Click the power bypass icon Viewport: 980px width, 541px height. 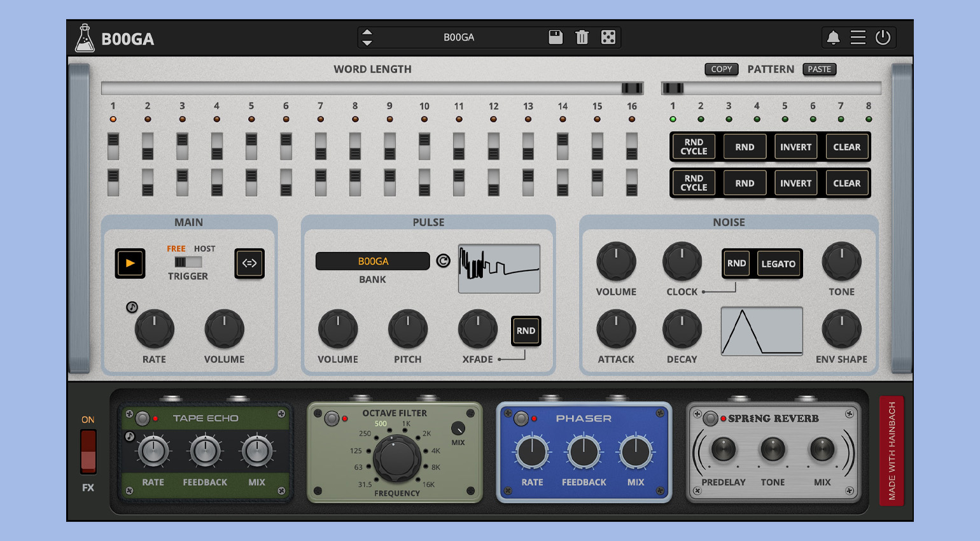pyautogui.click(x=883, y=38)
